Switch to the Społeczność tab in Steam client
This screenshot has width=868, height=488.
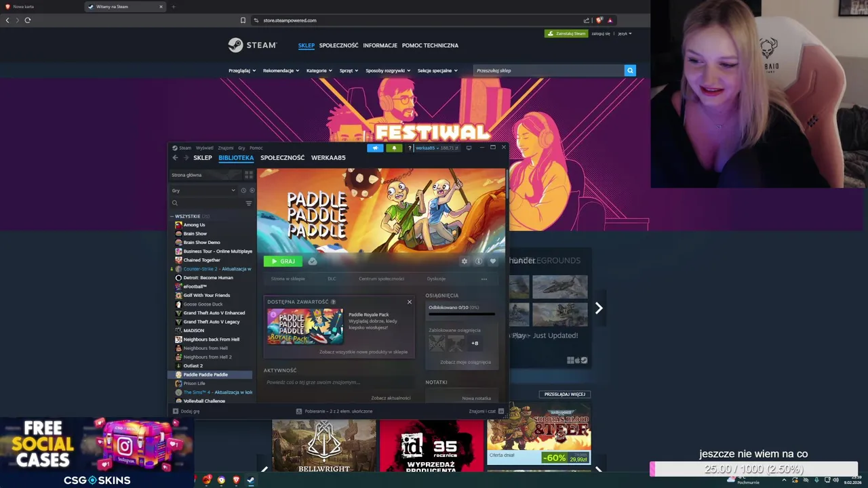pos(282,158)
